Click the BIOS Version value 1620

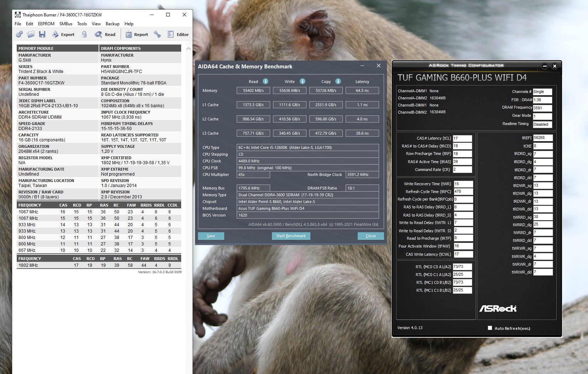[x=308, y=215]
